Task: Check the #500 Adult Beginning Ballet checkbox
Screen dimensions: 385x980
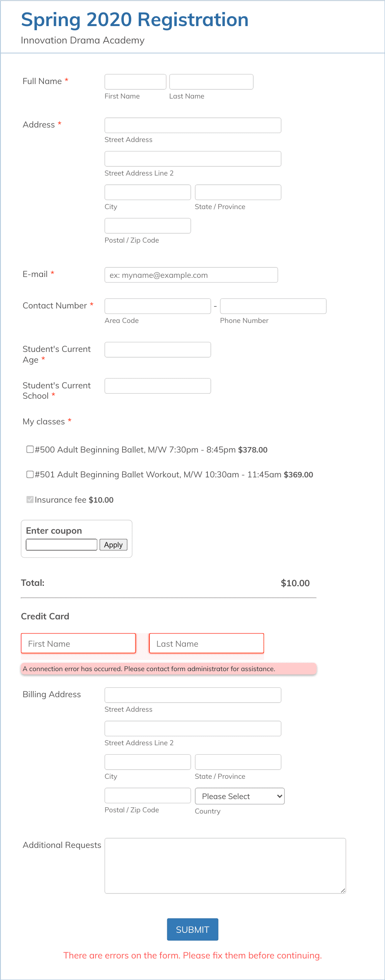Action: (x=30, y=449)
